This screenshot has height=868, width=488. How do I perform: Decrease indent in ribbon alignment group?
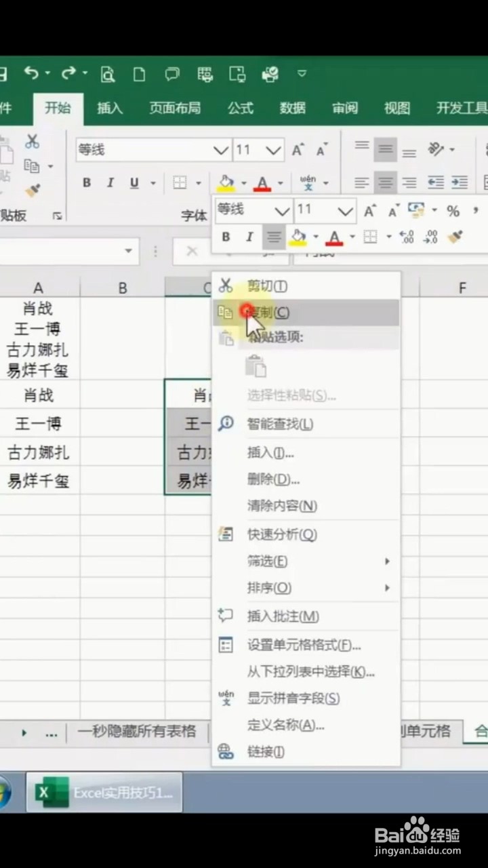pyautogui.click(x=436, y=182)
